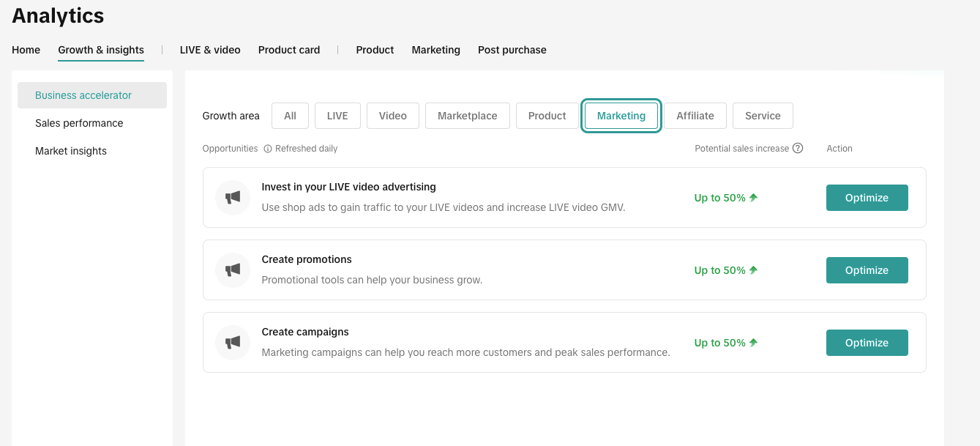The height and width of the screenshot is (446, 980).
Task: Go to the LIVE & video tab
Action: click(x=210, y=50)
